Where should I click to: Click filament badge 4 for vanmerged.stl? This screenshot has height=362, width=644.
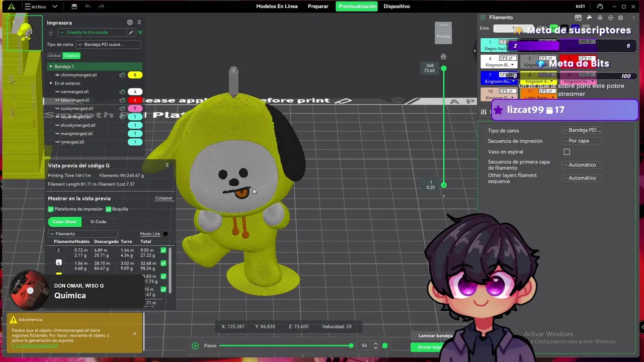click(135, 92)
